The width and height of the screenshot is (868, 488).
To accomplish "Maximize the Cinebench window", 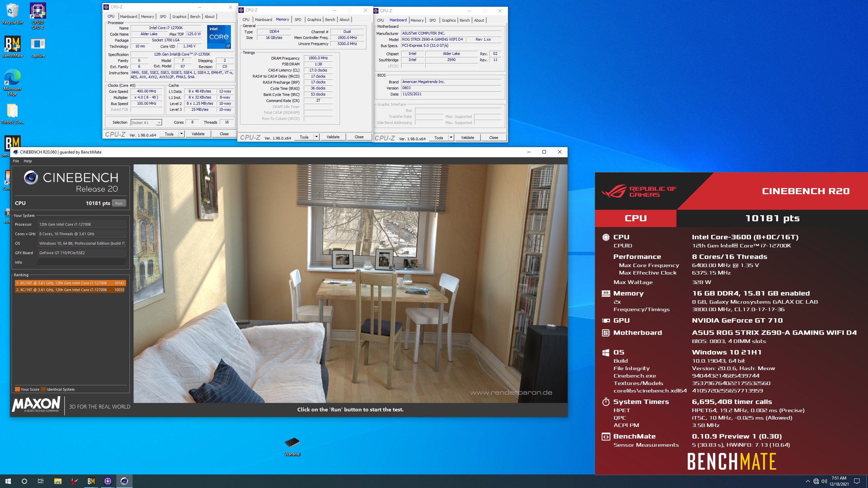I will [x=544, y=152].
